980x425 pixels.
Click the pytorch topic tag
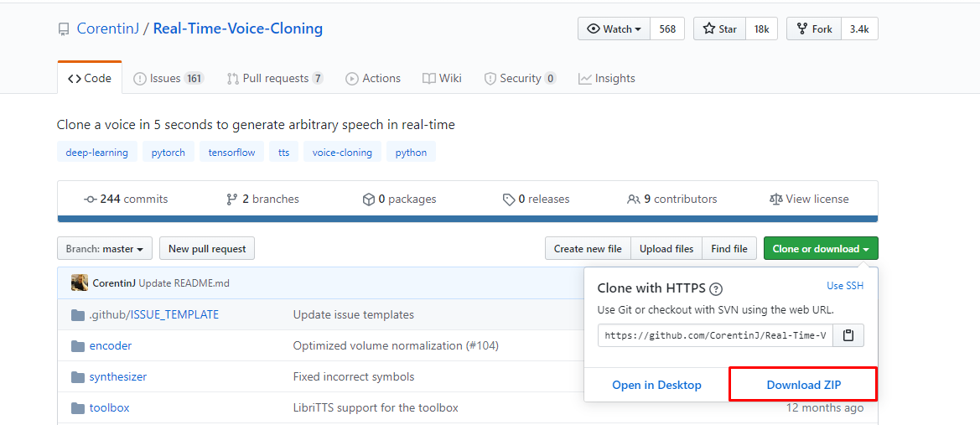[169, 153]
